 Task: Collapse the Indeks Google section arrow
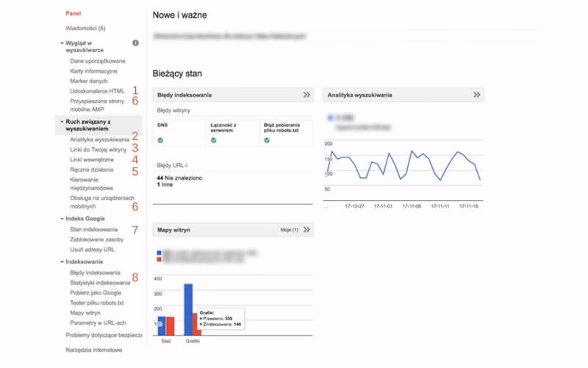click(x=62, y=219)
